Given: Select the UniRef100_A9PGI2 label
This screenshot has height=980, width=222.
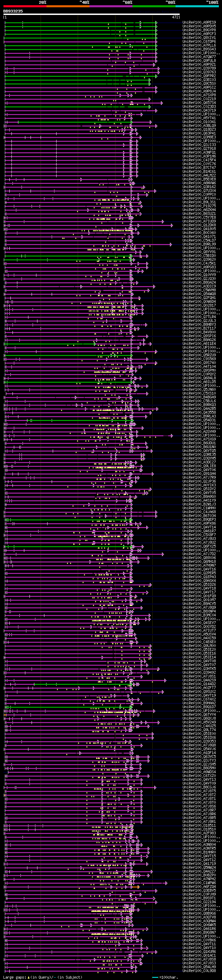Looking at the screenshot, I should coord(199,87).
